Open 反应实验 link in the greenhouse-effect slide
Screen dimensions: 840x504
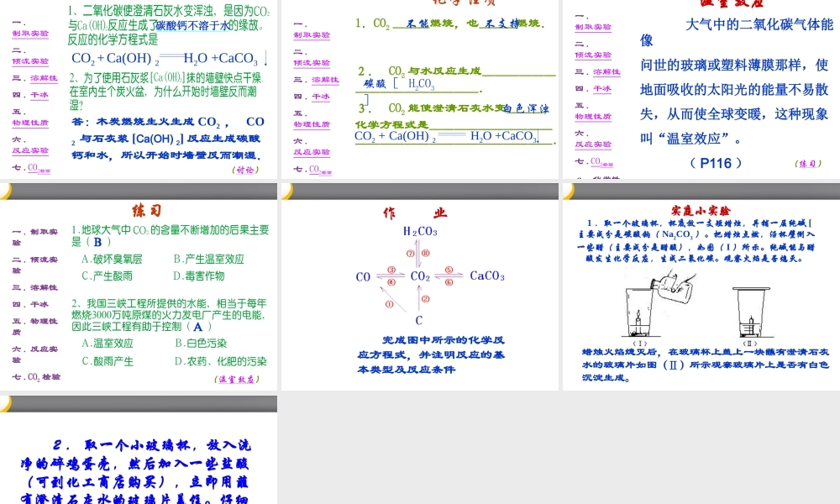[593, 144]
